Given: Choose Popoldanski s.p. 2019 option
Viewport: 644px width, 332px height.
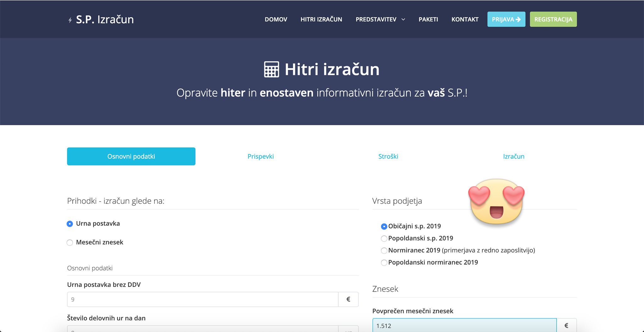Looking at the screenshot, I should point(384,239).
